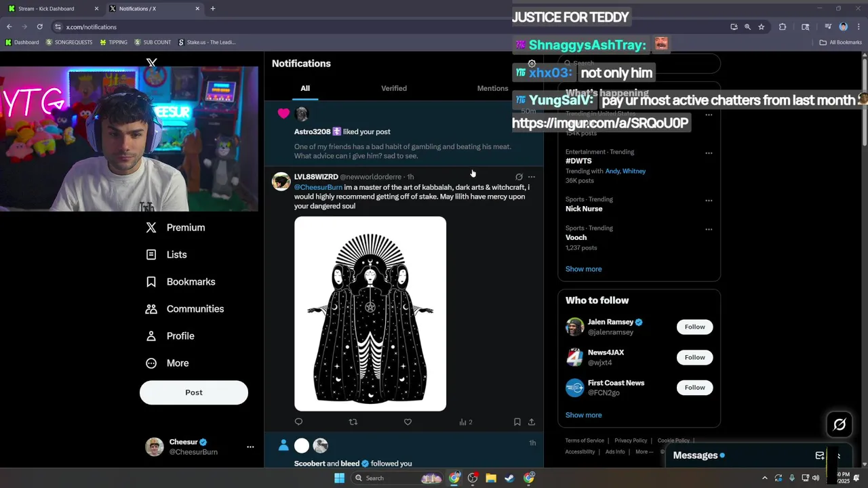Show hidden system tray icons
The height and width of the screenshot is (488, 868).
pos(765,478)
